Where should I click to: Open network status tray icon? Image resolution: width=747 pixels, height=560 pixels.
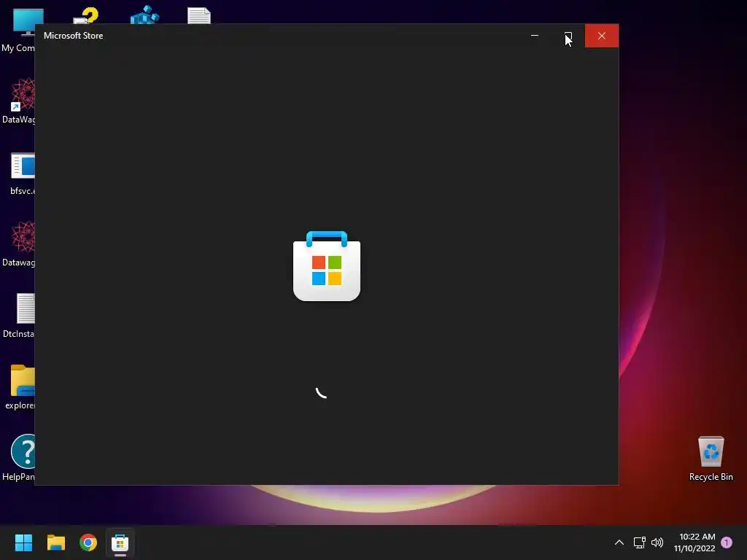tap(639, 542)
